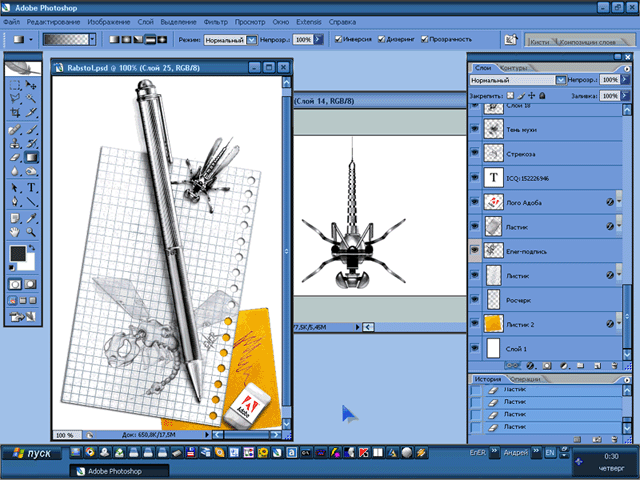The height and width of the screenshot is (480, 640).
Task: Select the Crop tool
Action: point(15,112)
